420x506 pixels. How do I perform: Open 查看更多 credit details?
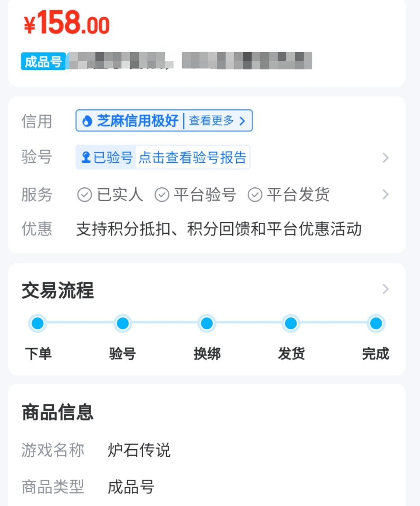coord(217,121)
